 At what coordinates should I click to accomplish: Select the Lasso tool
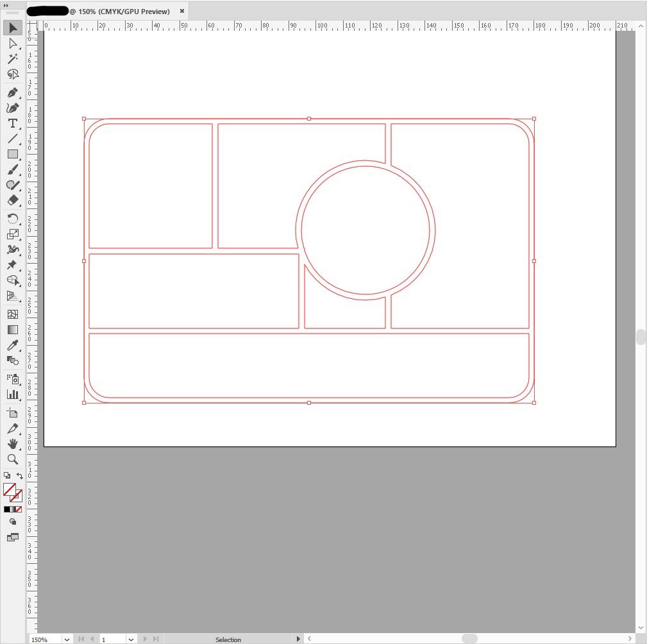point(13,74)
